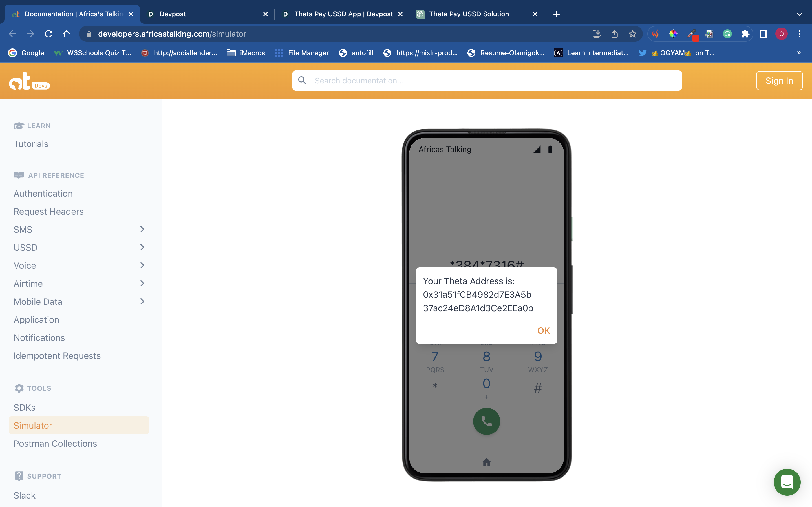Dismiss dialog with OK button
Image resolution: width=812 pixels, height=507 pixels.
[x=543, y=331]
